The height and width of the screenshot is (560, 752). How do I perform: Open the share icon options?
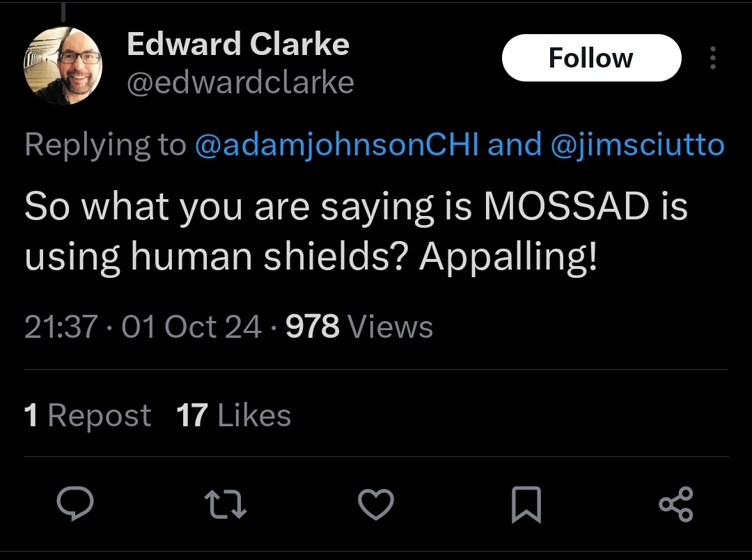[676, 504]
